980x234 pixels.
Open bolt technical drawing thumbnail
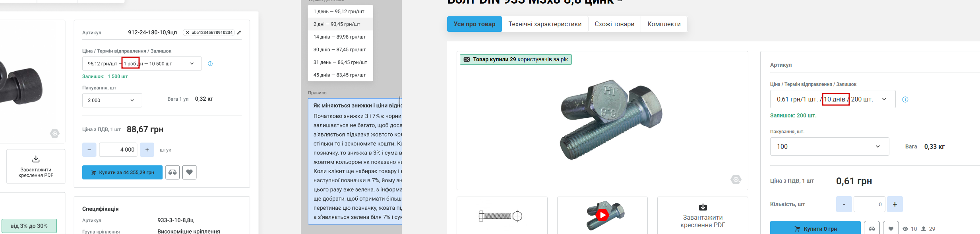click(x=502, y=215)
